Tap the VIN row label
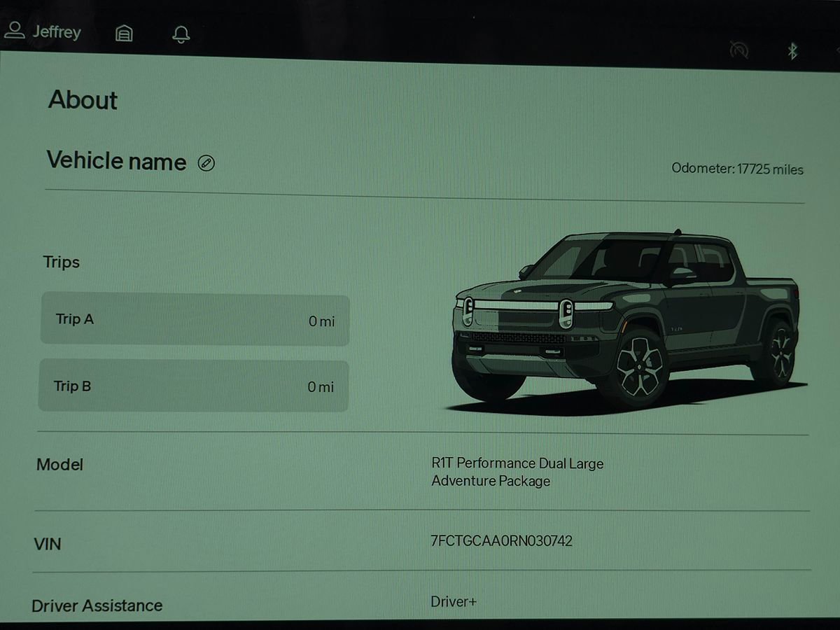This screenshot has width=840, height=630. 48,543
